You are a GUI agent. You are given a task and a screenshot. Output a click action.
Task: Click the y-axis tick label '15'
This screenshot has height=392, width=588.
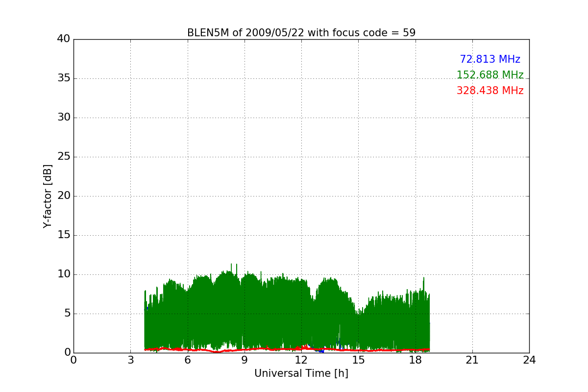[64, 235]
